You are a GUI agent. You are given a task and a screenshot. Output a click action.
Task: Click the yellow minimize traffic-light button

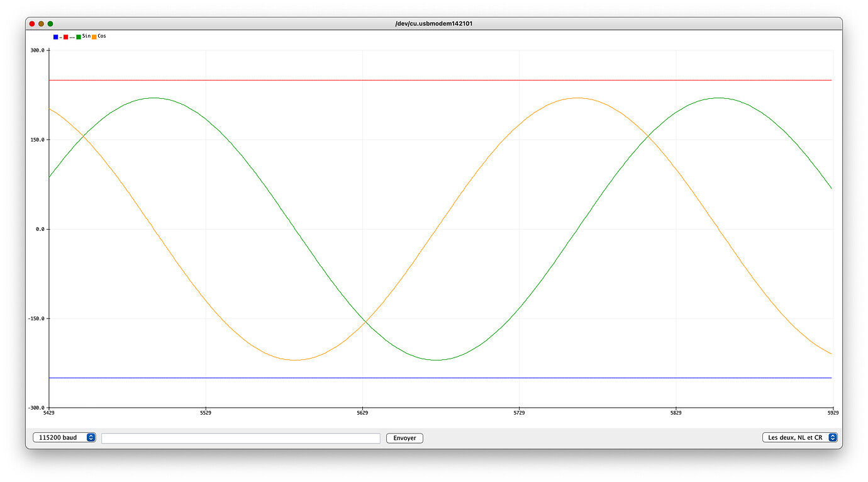41,23
